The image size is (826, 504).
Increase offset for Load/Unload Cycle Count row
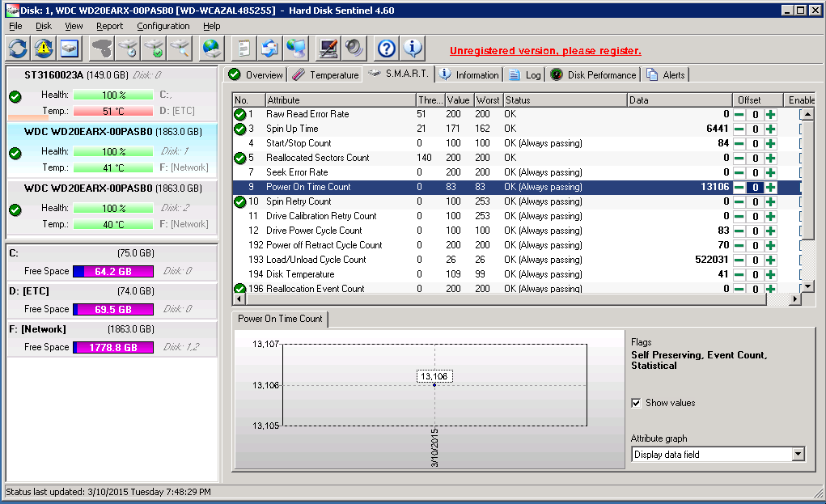point(771,260)
